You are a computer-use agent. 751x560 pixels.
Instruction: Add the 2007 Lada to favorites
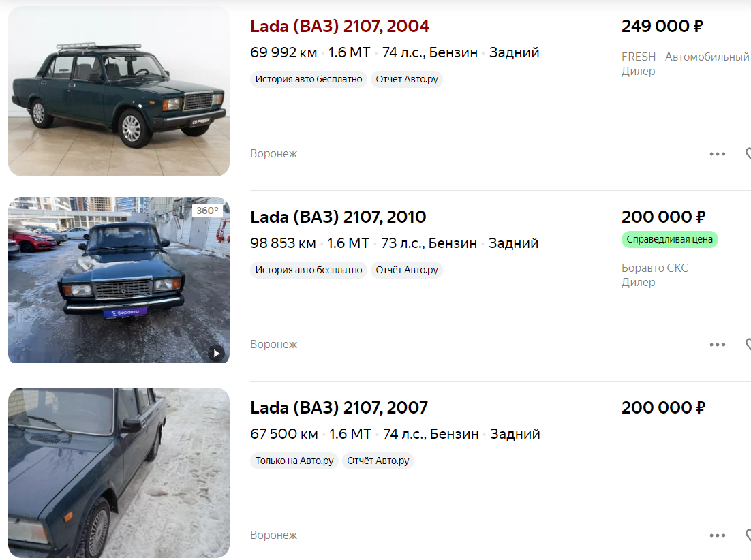748,535
